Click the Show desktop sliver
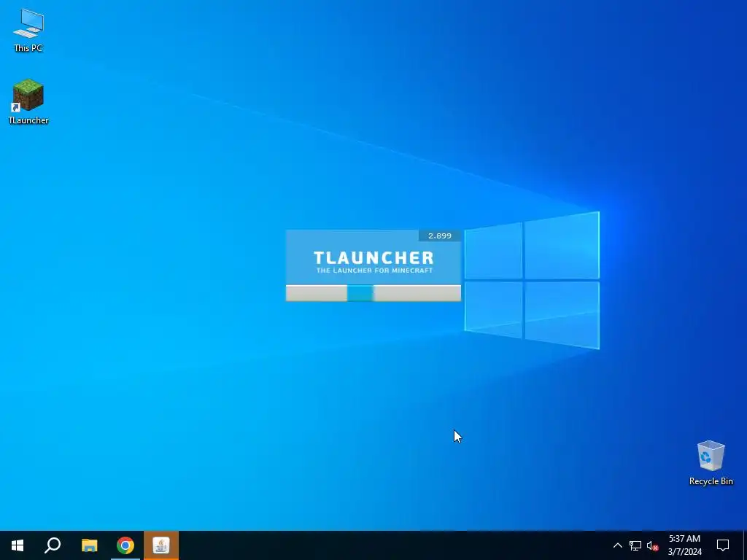 [745, 545]
